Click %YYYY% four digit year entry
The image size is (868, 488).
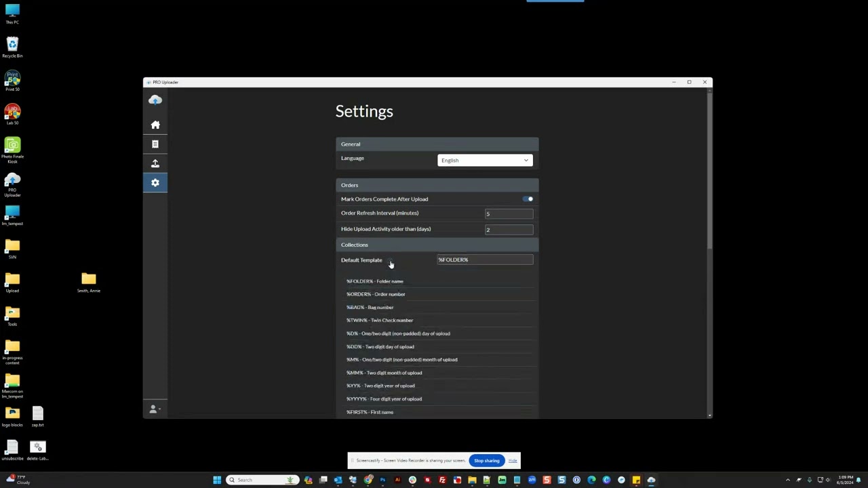384,399
